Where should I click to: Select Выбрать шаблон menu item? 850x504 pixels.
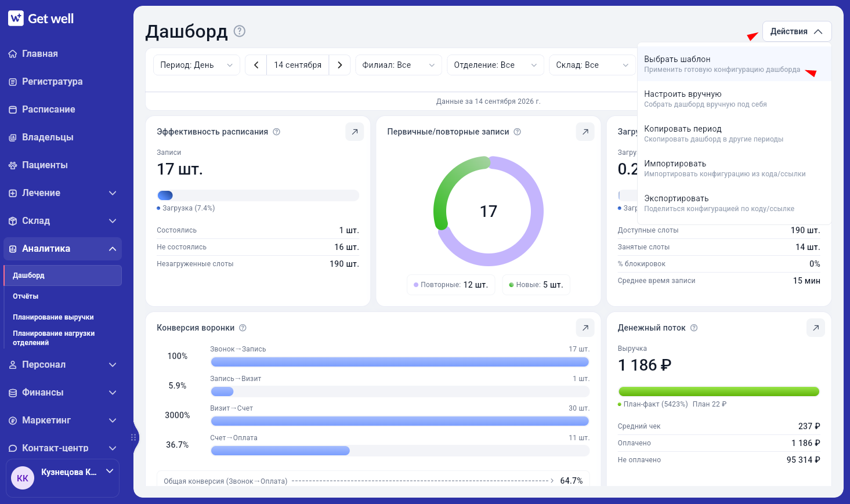[x=735, y=64]
